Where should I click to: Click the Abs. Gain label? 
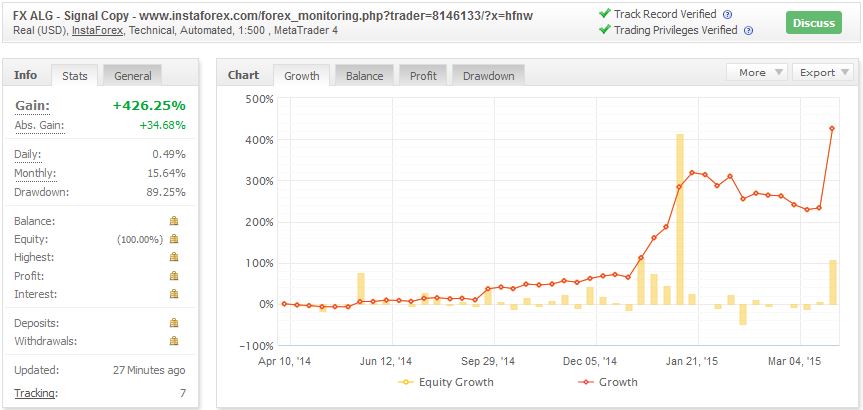point(39,125)
